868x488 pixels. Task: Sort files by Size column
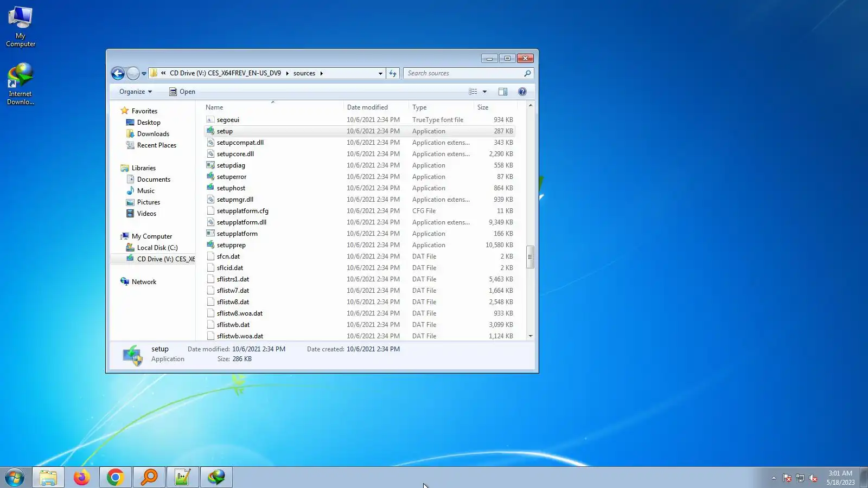[494, 107]
